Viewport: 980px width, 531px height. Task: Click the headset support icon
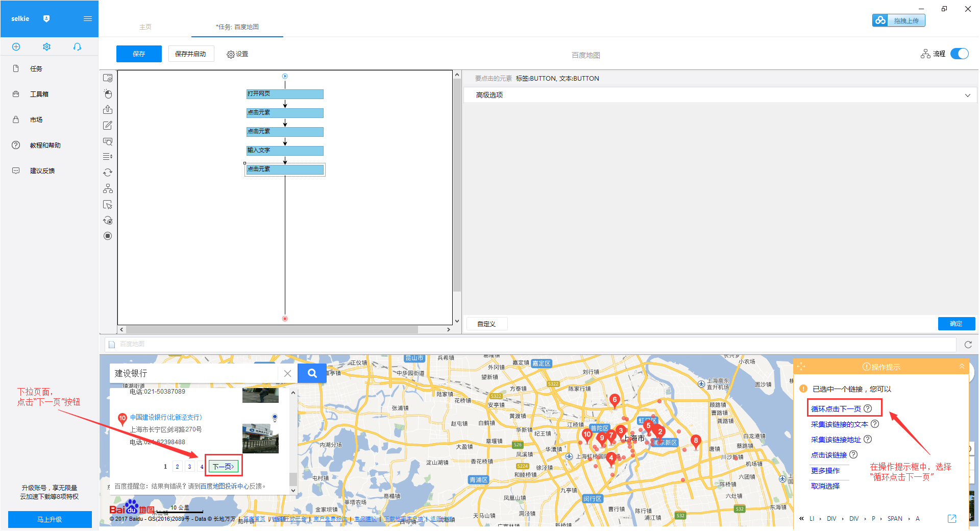[77, 47]
